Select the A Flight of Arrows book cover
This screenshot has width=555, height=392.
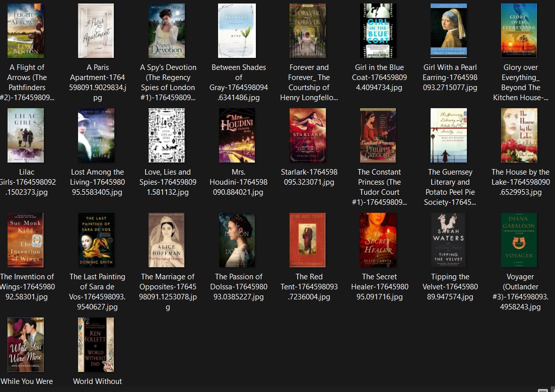tap(26, 31)
